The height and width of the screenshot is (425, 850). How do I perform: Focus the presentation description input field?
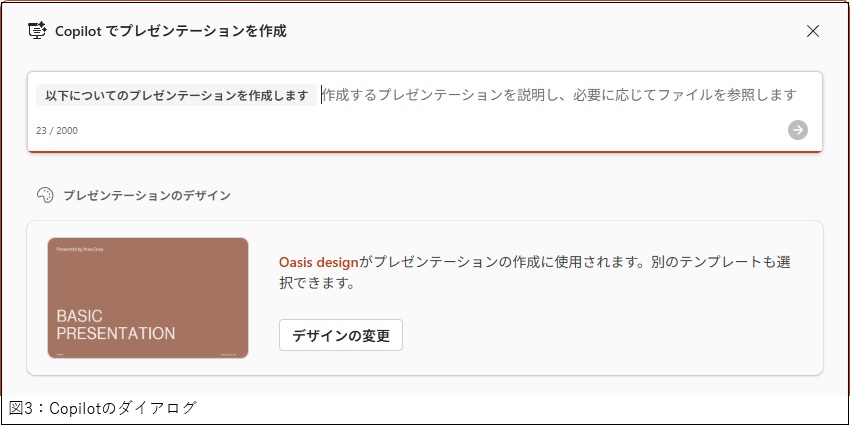point(560,95)
